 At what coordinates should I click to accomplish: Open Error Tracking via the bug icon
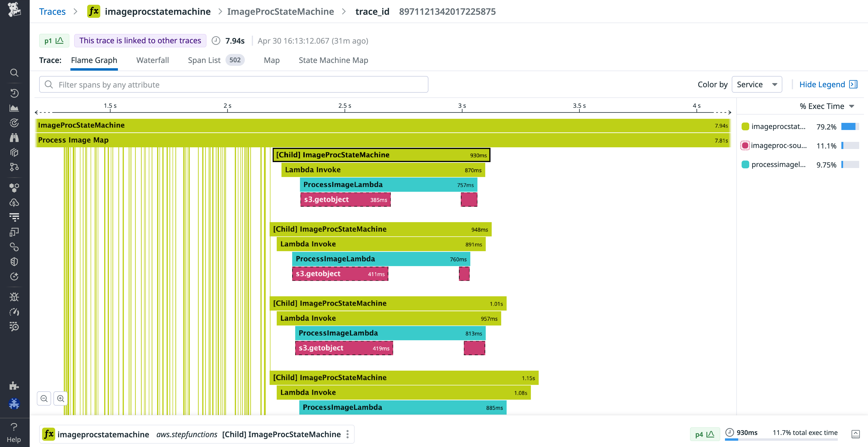click(14, 297)
